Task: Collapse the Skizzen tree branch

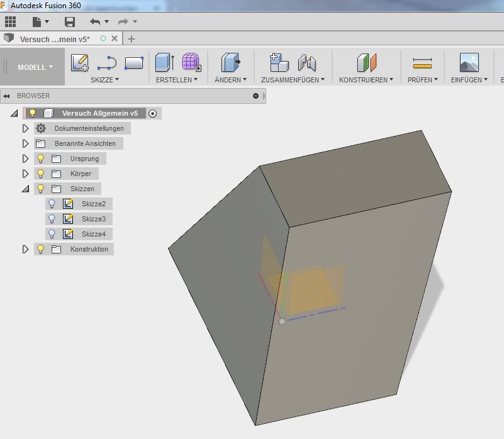Action: (x=26, y=189)
